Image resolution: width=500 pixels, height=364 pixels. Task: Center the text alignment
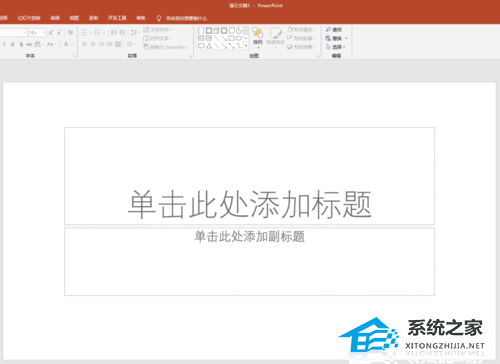click(93, 44)
